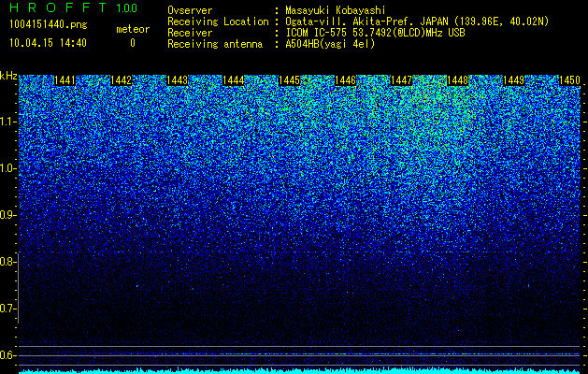Image resolution: width=588 pixels, height=374 pixels.
Task: Click the 0.8 kHz axis label
Action: pos(7,262)
